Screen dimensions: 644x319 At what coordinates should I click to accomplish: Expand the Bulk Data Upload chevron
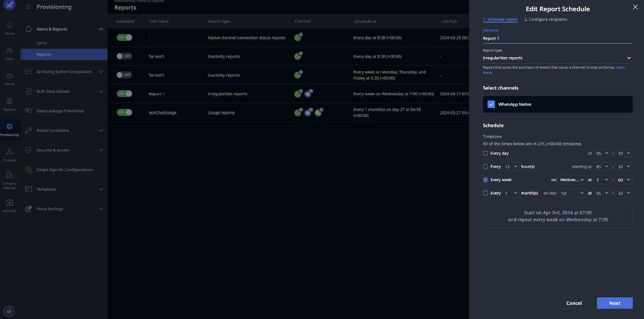point(101,91)
